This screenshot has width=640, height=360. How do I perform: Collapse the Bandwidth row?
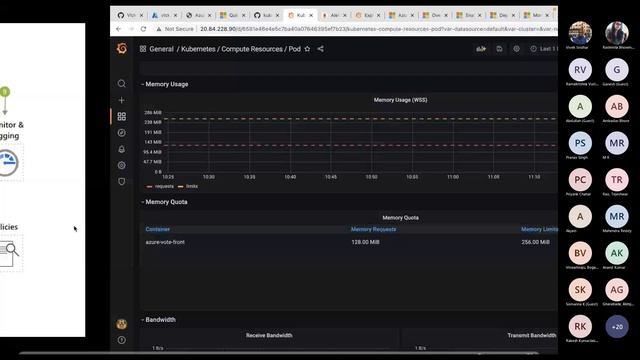point(158,320)
